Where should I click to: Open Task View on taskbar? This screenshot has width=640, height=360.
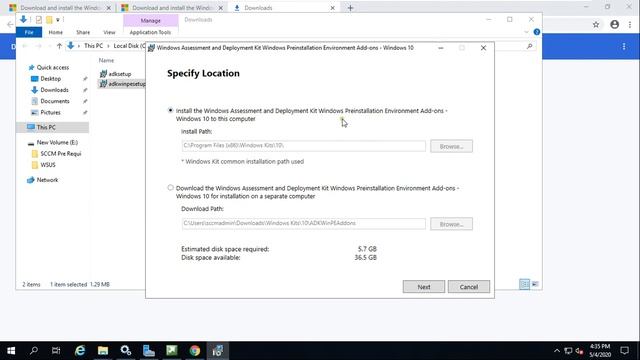56,351
